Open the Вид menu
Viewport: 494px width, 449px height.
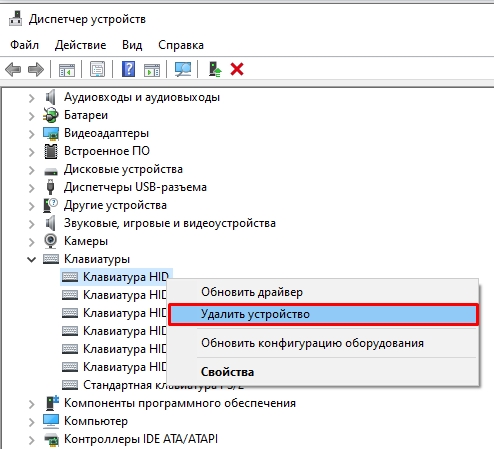click(132, 45)
